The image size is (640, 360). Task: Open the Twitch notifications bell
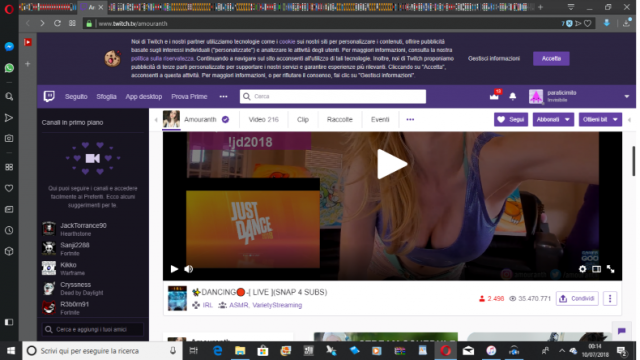[513, 96]
